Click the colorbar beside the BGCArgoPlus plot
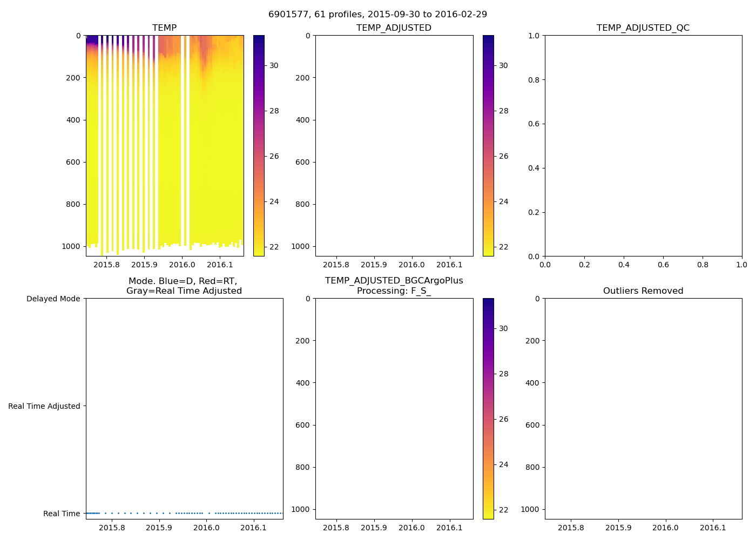 tap(488, 409)
